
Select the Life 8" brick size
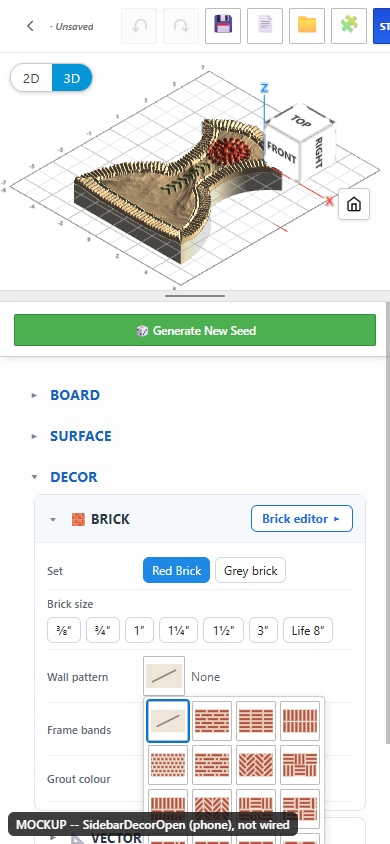pos(308,630)
